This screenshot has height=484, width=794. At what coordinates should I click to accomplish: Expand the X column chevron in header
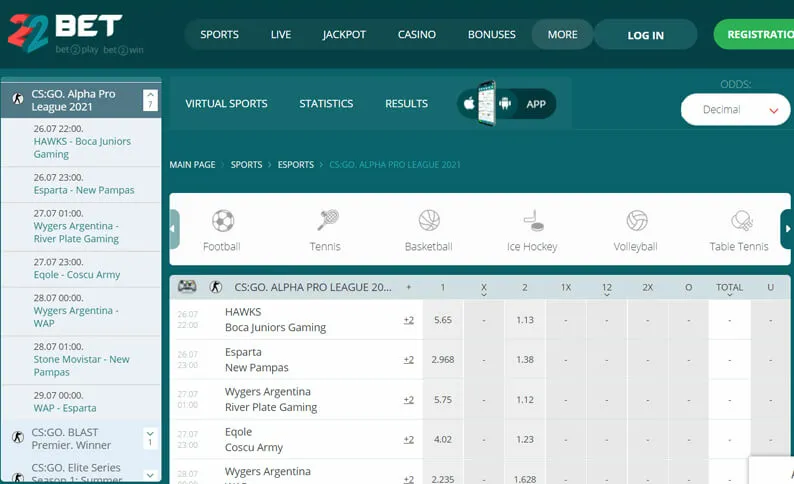[484, 295]
